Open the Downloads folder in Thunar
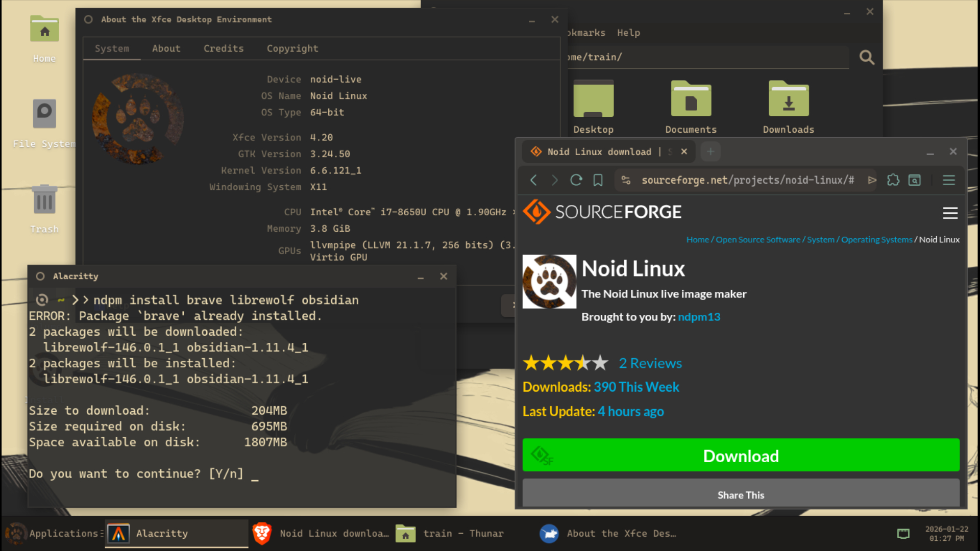Screen dimensions: 980x551 click(788, 102)
